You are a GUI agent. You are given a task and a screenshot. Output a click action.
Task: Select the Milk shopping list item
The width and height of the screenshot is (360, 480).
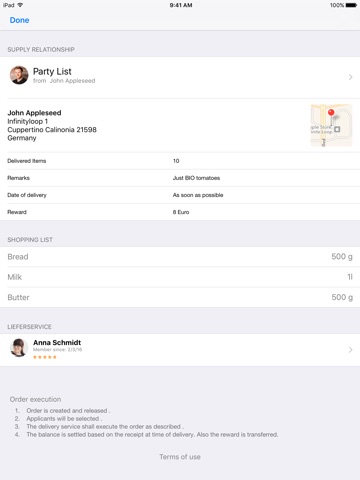coord(180,277)
